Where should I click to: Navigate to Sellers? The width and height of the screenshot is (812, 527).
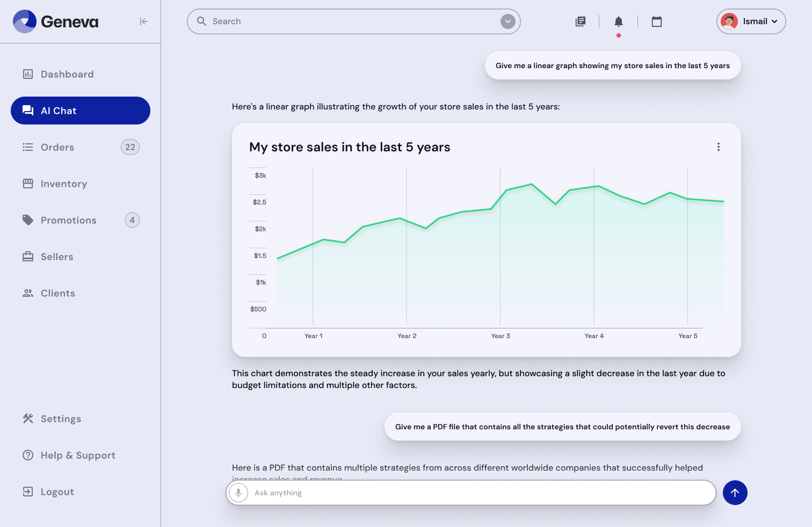(57, 257)
